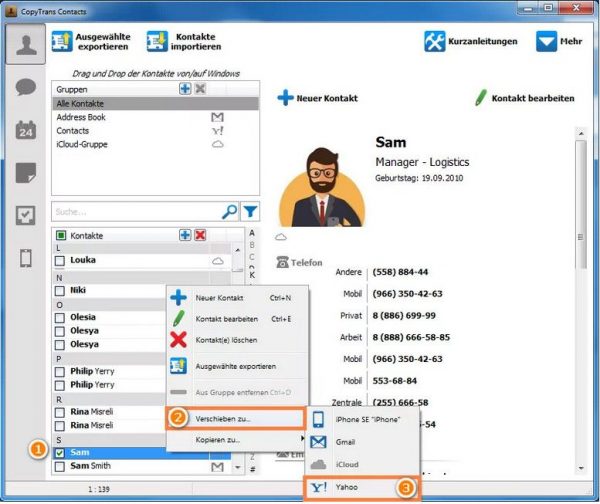Open Kopieren zu submenu
The height and width of the screenshot is (504, 600).
coord(237,440)
